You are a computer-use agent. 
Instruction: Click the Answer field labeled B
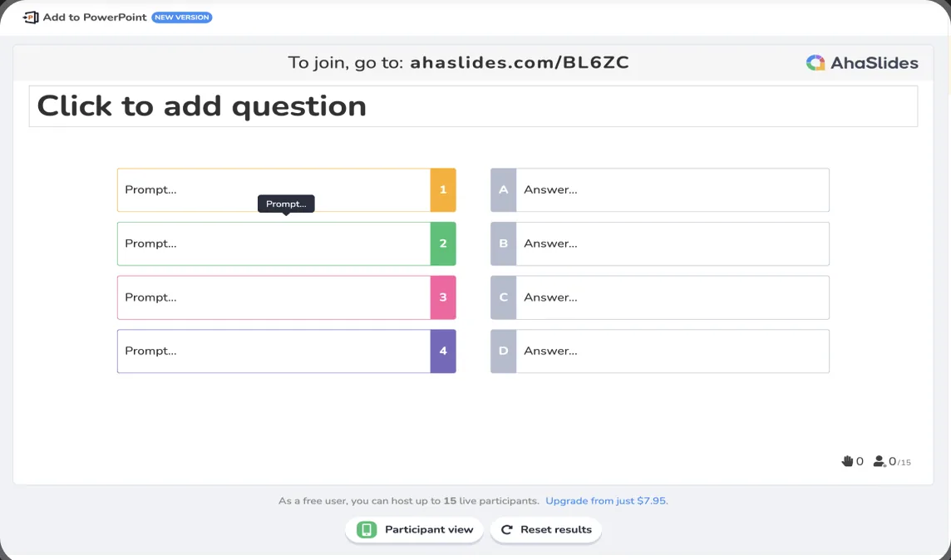(x=672, y=243)
